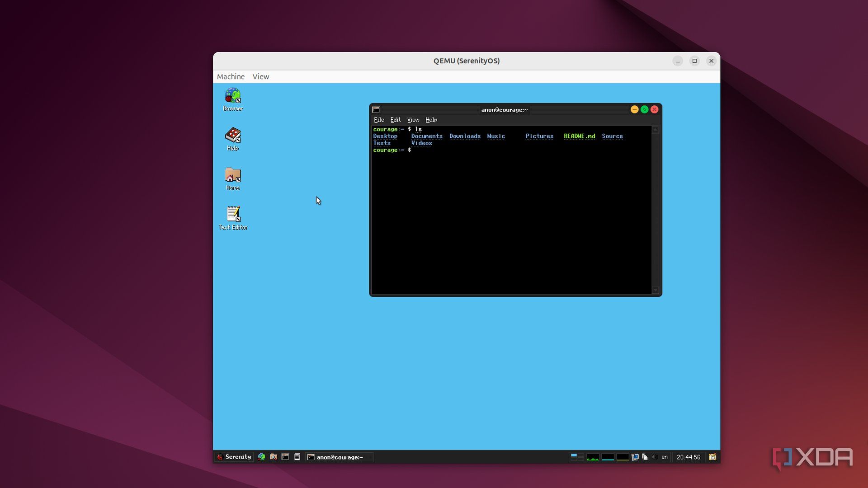Image resolution: width=868 pixels, height=488 pixels.
Task: Minimize the terminal with yellow button
Action: 634,109
